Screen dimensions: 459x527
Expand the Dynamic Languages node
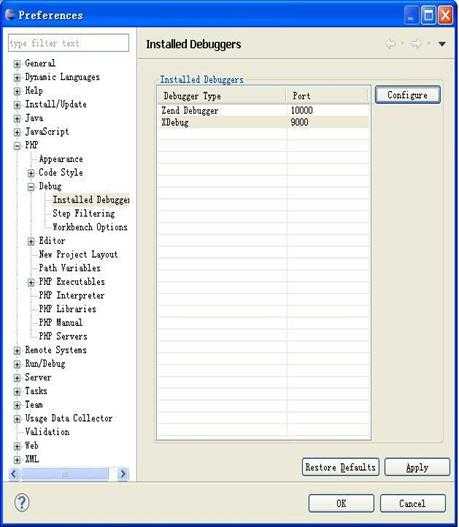pyautogui.click(x=17, y=77)
